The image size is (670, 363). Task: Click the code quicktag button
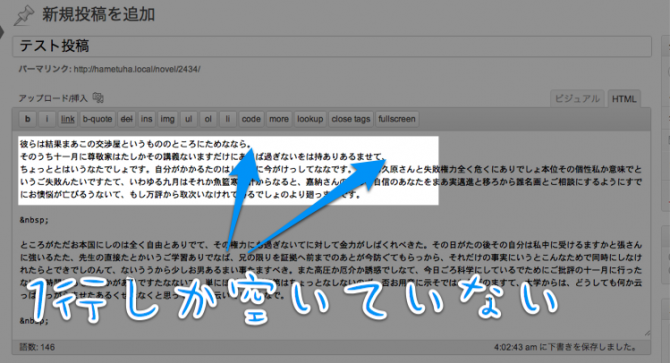[x=251, y=119]
